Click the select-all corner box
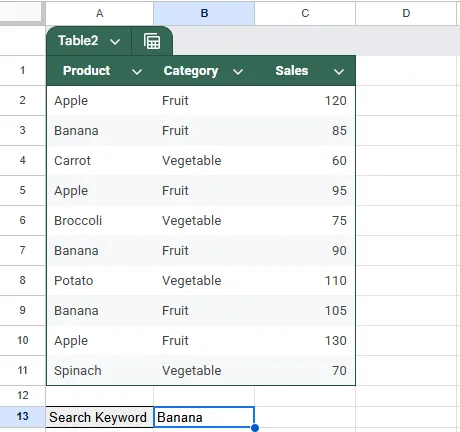This screenshot has height=432, width=460. tap(22, 13)
